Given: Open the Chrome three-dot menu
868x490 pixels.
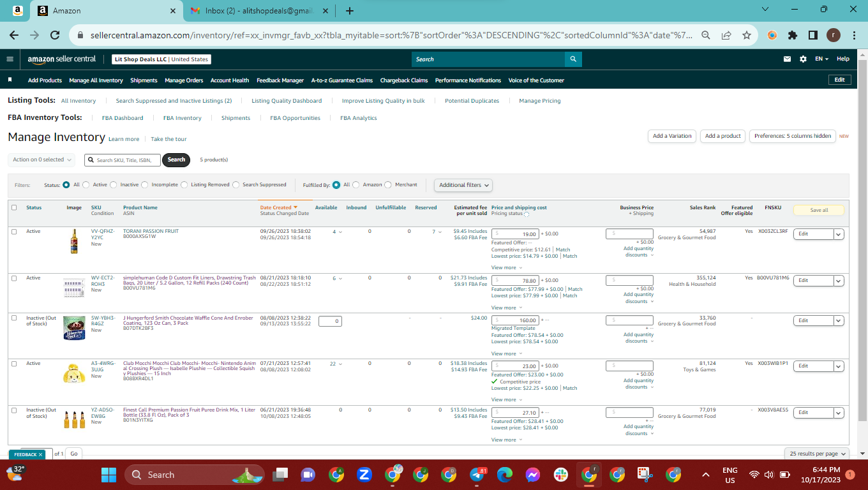Looking at the screenshot, I should tap(854, 36).
